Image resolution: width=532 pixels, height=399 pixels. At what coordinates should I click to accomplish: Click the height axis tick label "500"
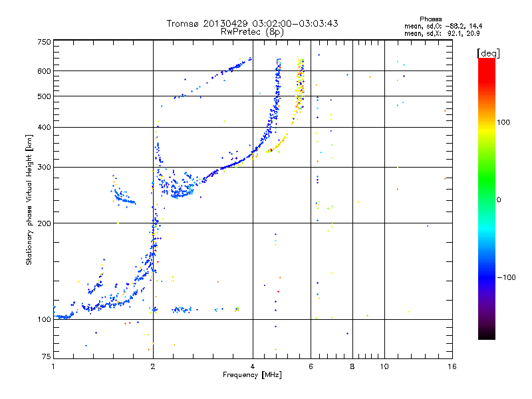44,96
